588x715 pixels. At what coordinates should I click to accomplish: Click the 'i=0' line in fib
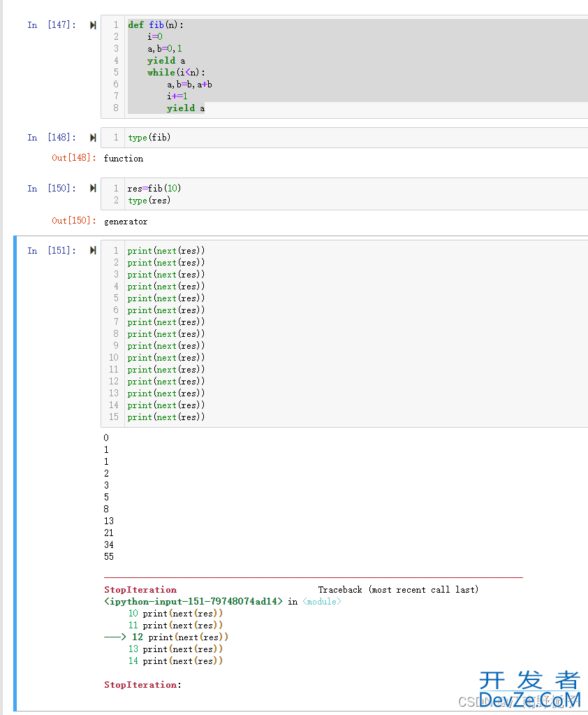pyautogui.click(x=155, y=37)
